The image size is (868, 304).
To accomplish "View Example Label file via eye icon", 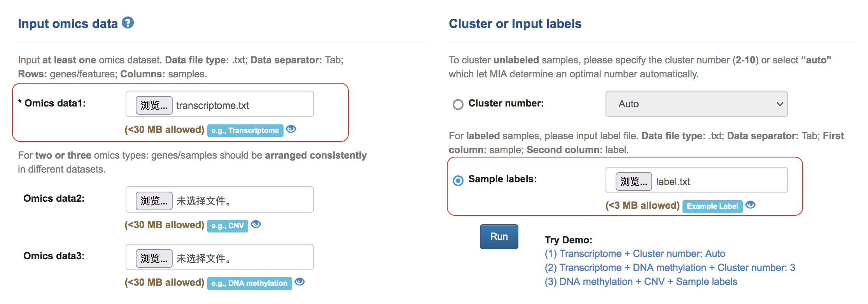I will 751,205.
